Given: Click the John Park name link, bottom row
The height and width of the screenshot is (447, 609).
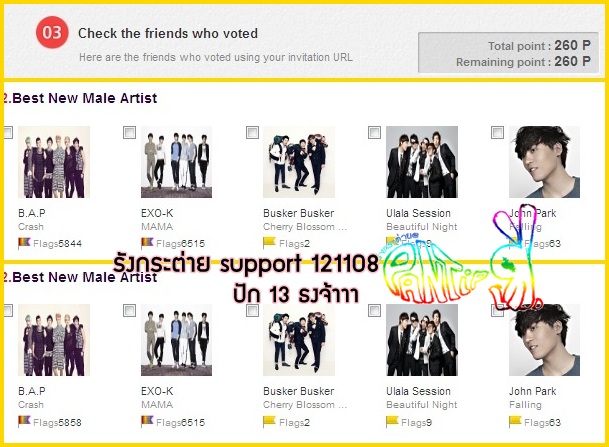Looking at the screenshot, I should tap(532, 391).
